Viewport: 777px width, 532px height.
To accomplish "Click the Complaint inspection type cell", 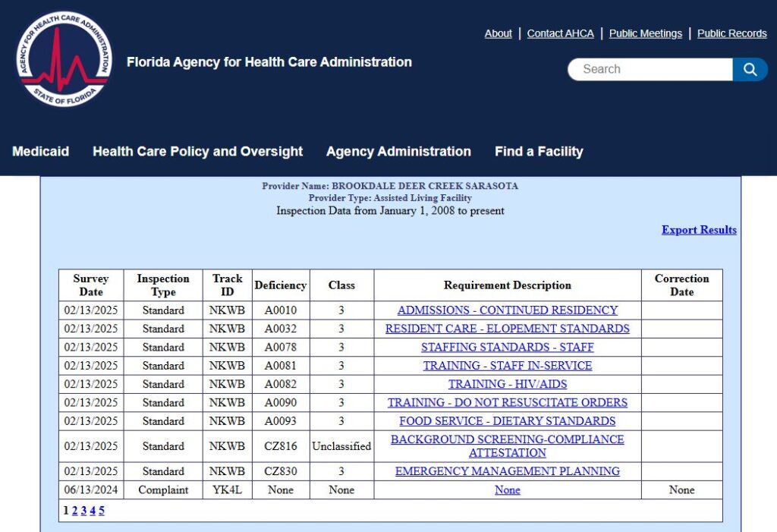I will [x=163, y=490].
